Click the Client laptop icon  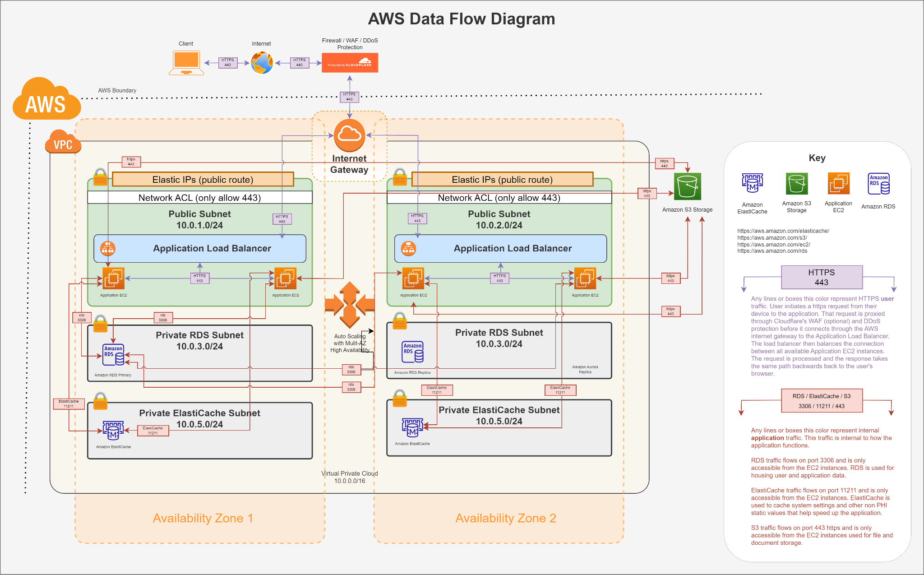click(x=186, y=62)
